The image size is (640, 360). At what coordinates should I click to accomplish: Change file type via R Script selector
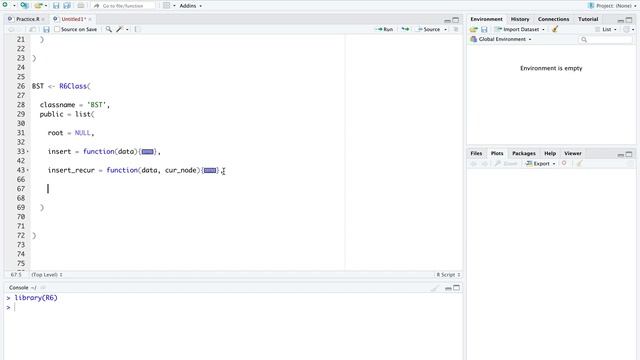click(x=448, y=275)
